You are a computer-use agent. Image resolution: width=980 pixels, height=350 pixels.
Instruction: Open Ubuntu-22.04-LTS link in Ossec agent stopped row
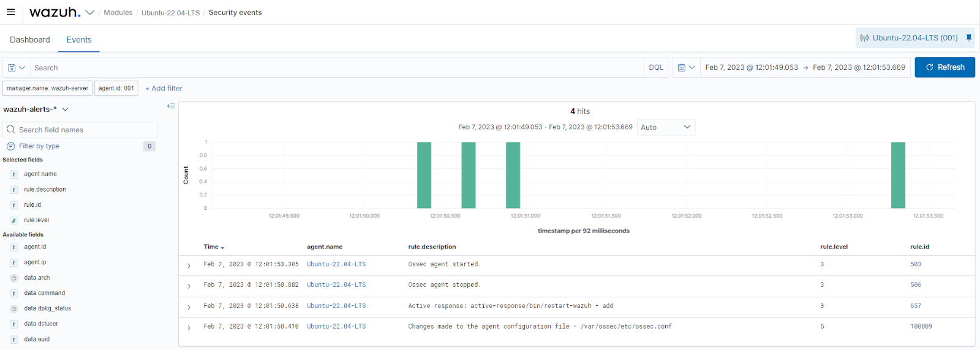pos(336,285)
